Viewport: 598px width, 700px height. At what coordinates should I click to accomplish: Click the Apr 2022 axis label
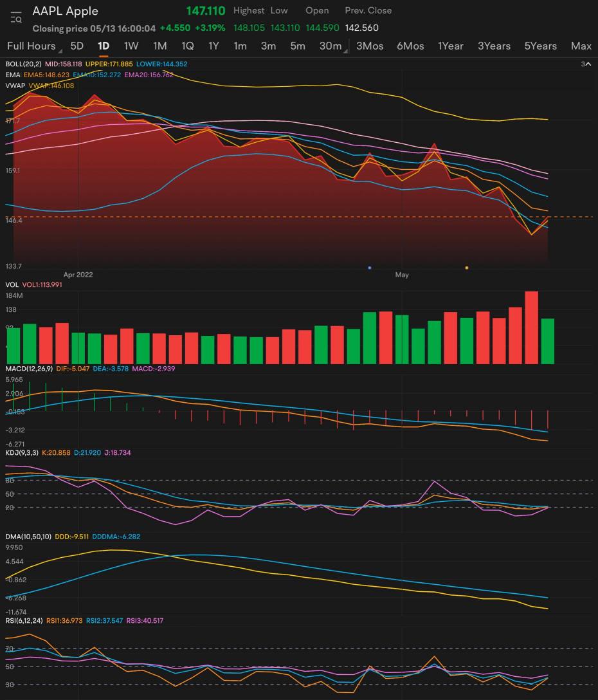tap(78, 275)
